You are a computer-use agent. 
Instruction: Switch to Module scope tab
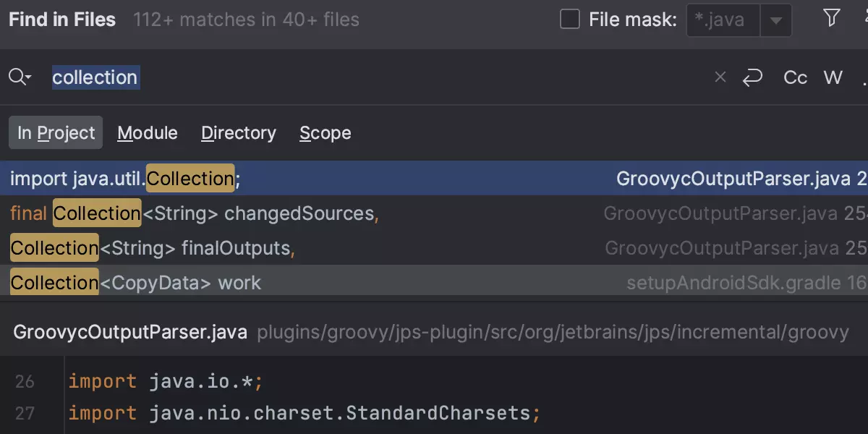(148, 133)
